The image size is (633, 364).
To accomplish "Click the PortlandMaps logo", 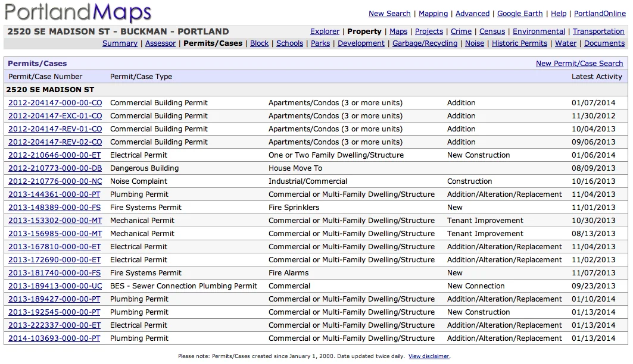I will pyautogui.click(x=78, y=12).
